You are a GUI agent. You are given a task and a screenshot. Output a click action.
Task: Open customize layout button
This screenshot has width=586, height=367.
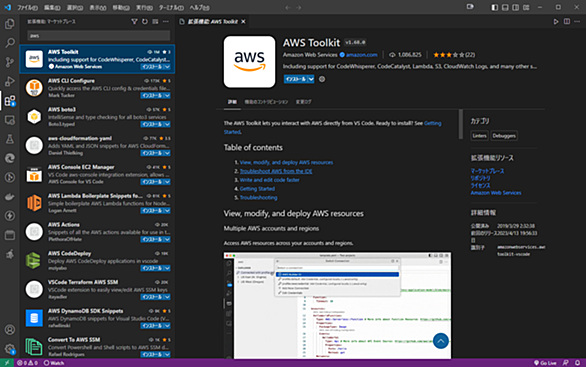click(526, 7)
